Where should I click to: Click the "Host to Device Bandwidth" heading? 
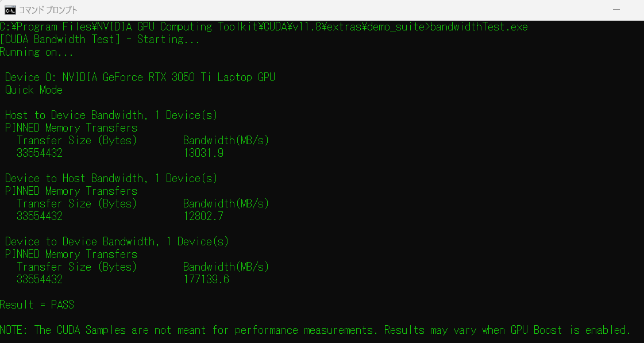pyautogui.click(x=111, y=115)
